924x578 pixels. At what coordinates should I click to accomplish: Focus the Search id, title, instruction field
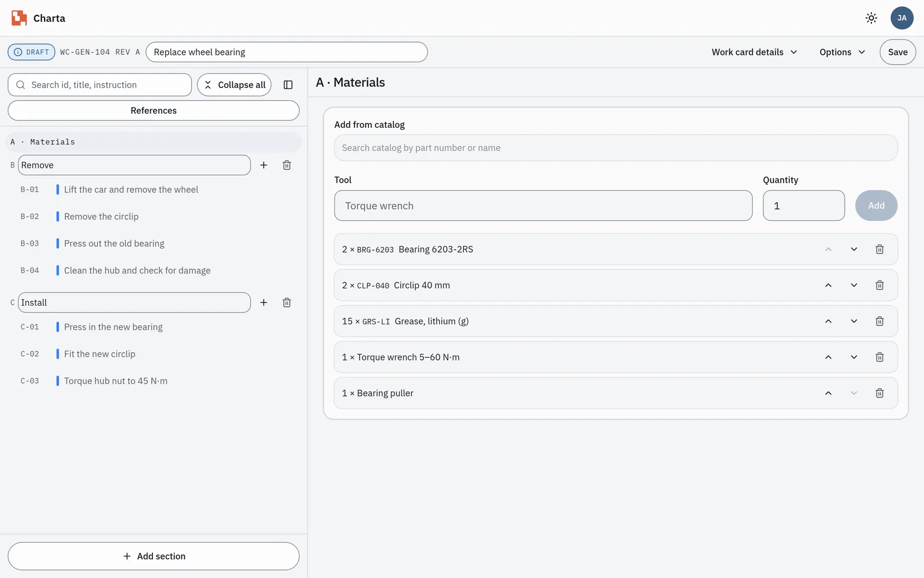coord(100,85)
